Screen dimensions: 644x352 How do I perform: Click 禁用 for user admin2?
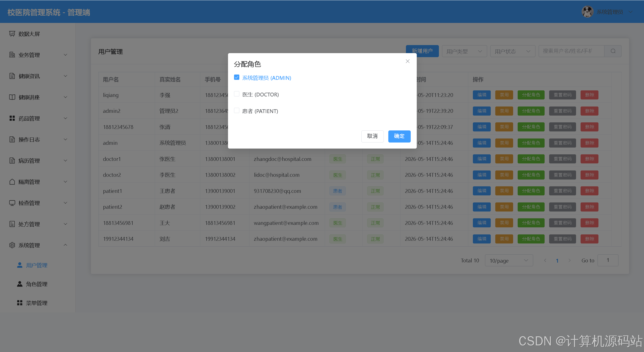[504, 111]
